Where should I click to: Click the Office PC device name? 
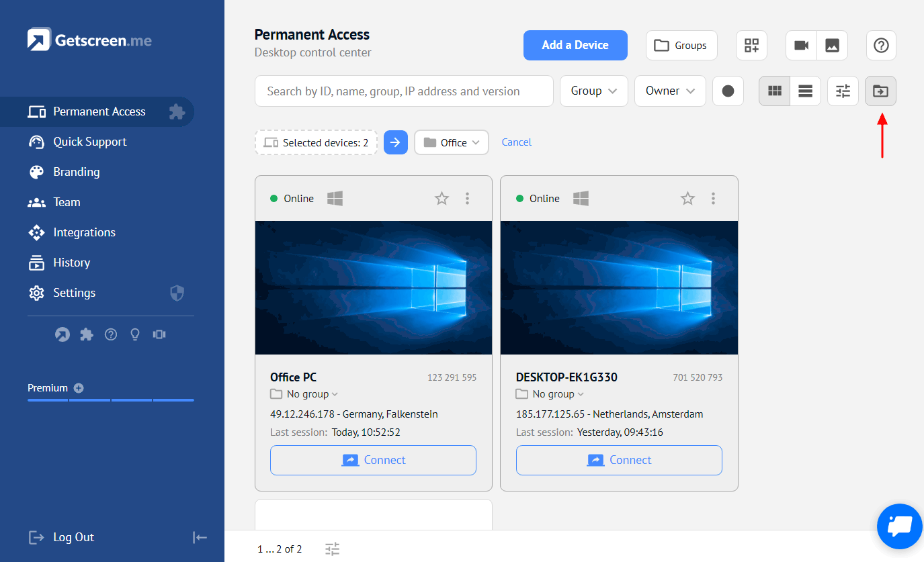(294, 377)
